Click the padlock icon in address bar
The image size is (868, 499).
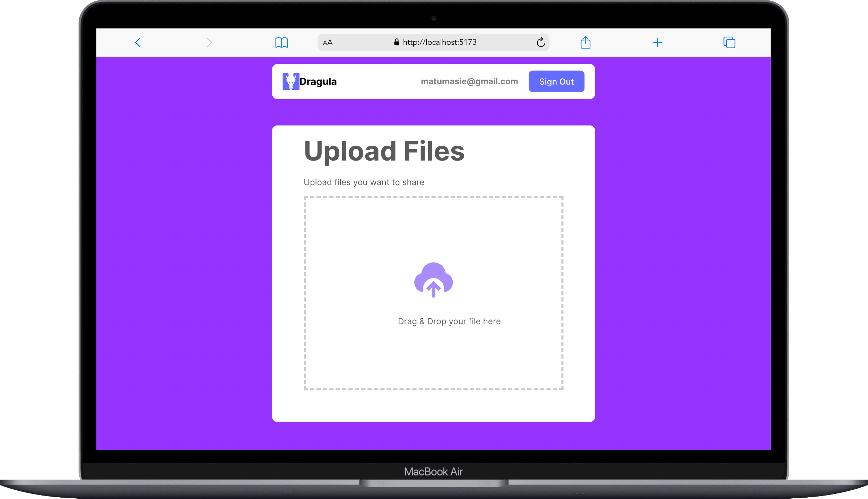pos(397,42)
